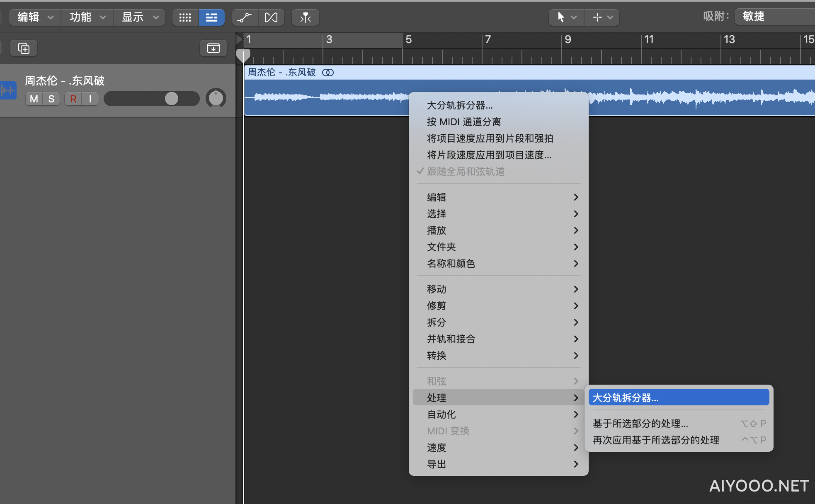Viewport: 815px width, 504px height.
Task: Click the track name 周杰伦 - .东风破
Action: click(x=65, y=80)
